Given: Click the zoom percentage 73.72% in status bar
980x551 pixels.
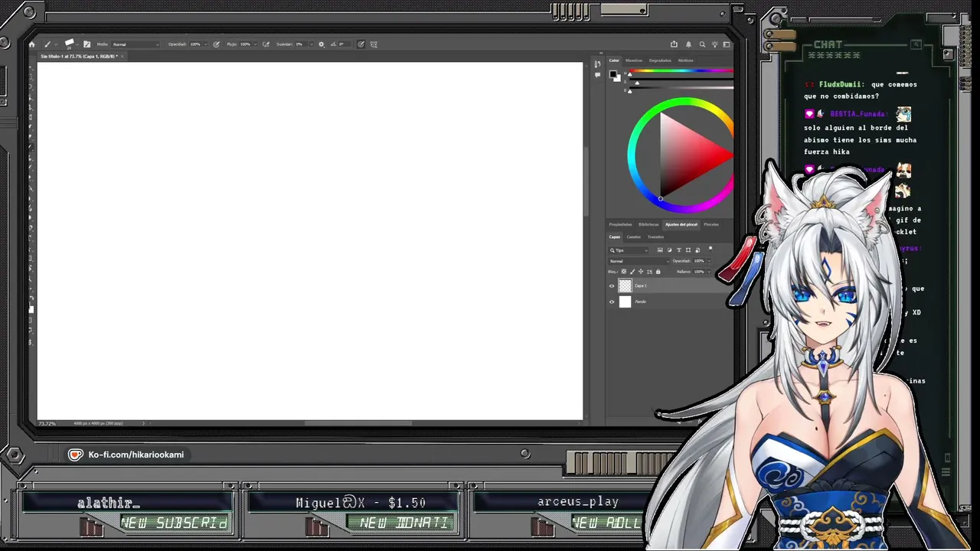Looking at the screenshot, I should pos(47,423).
